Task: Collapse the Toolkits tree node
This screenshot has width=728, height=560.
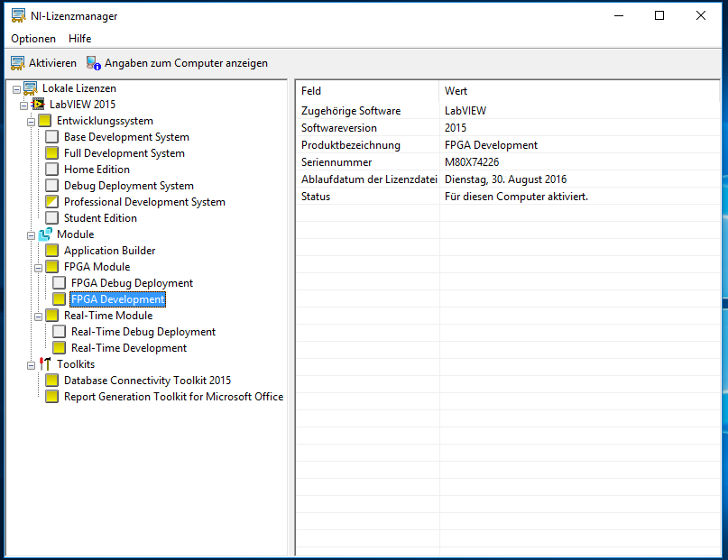Action: tap(31, 364)
